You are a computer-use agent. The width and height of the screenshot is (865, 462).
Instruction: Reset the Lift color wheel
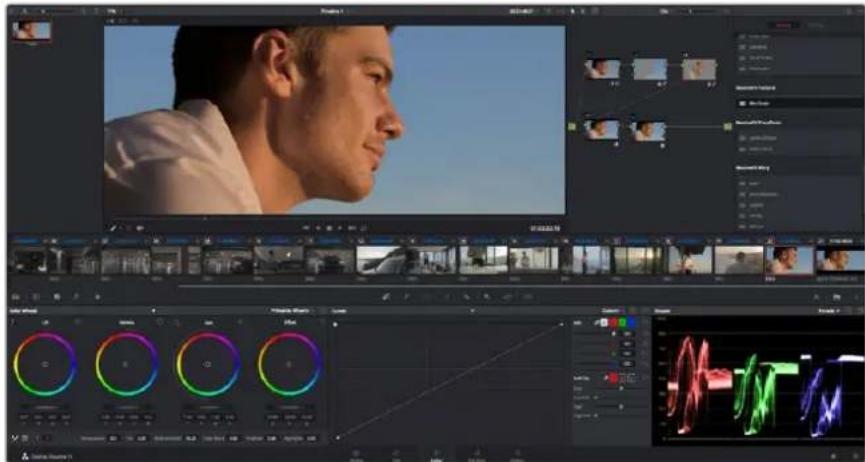[77, 322]
